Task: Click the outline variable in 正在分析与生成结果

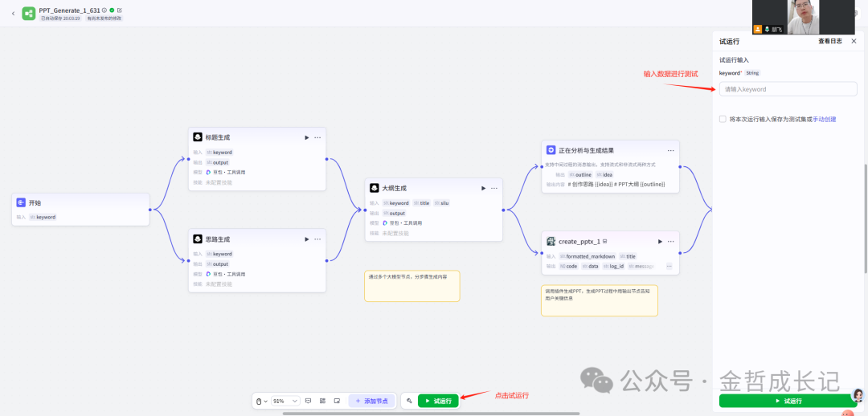Action: point(580,175)
